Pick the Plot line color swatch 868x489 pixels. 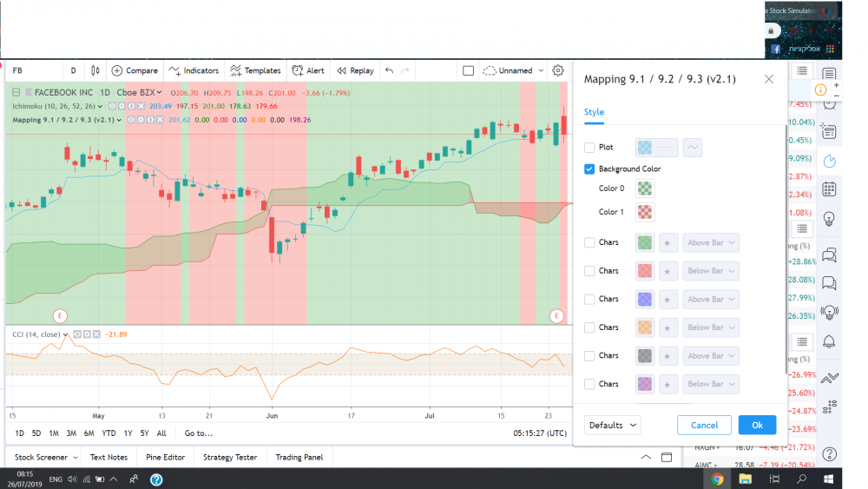click(656, 148)
